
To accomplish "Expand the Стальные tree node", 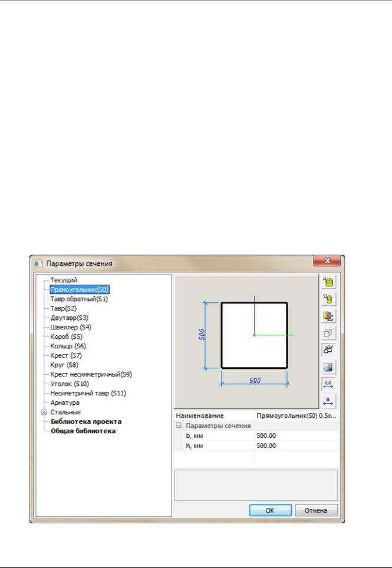I will pos(45,412).
